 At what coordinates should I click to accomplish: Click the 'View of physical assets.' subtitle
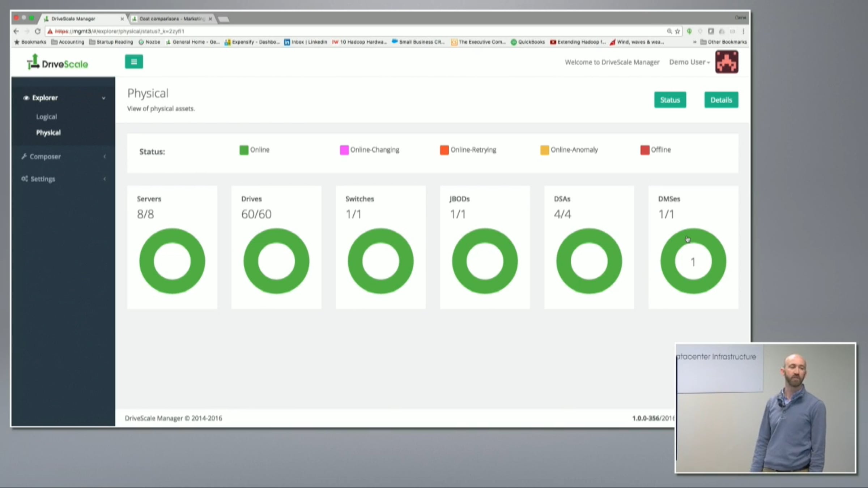coord(161,108)
